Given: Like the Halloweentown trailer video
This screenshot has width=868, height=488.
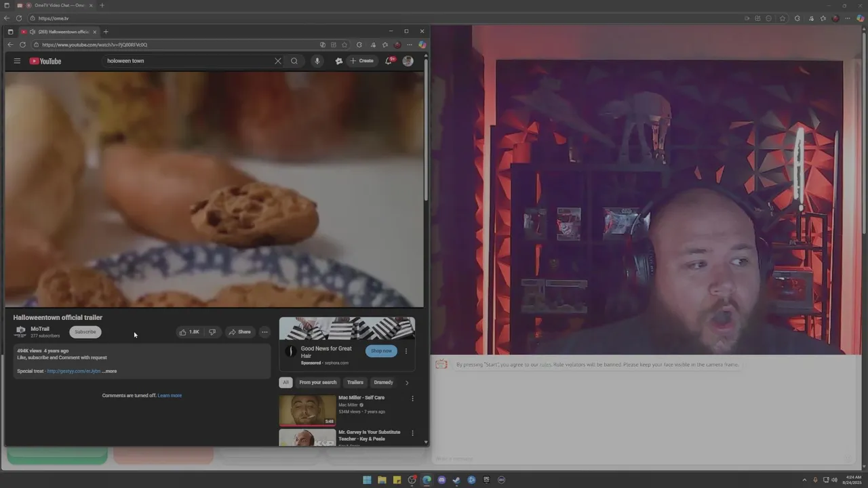Looking at the screenshot, I should coord(189,332).
